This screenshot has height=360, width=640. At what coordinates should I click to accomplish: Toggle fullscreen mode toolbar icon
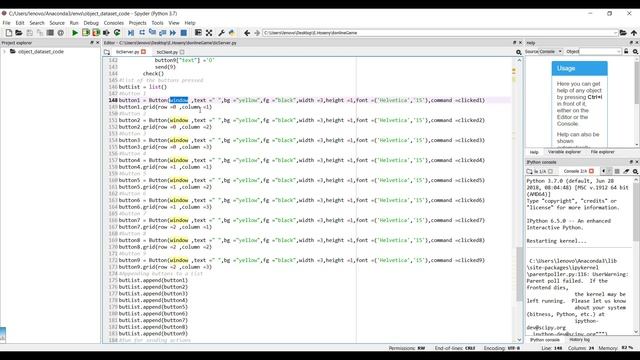pos(209,33)
